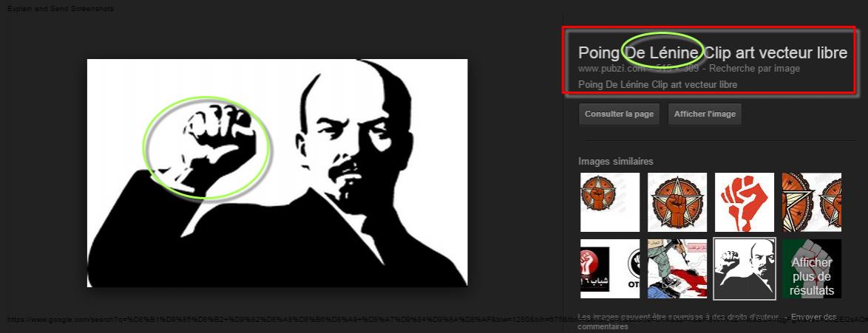Click the 'Afficher l'image' button
Image resolution: width=868 pixels, height=333 pixels.
point(705,114)
